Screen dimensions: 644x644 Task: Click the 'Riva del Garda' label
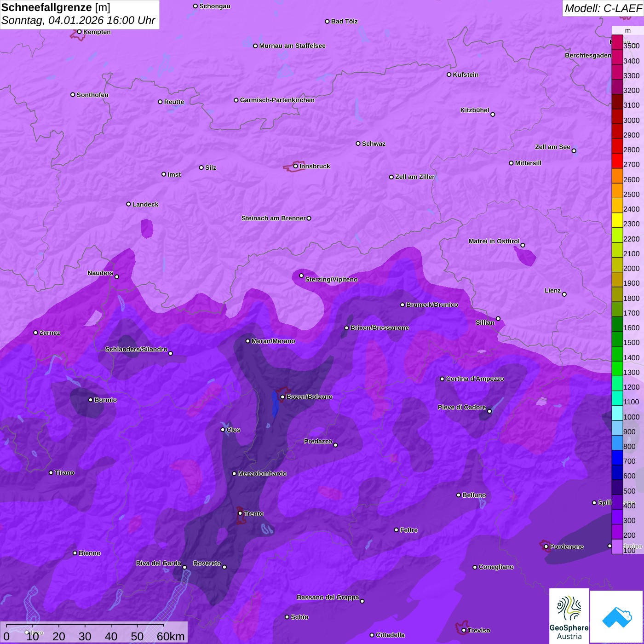click(159, 563)
